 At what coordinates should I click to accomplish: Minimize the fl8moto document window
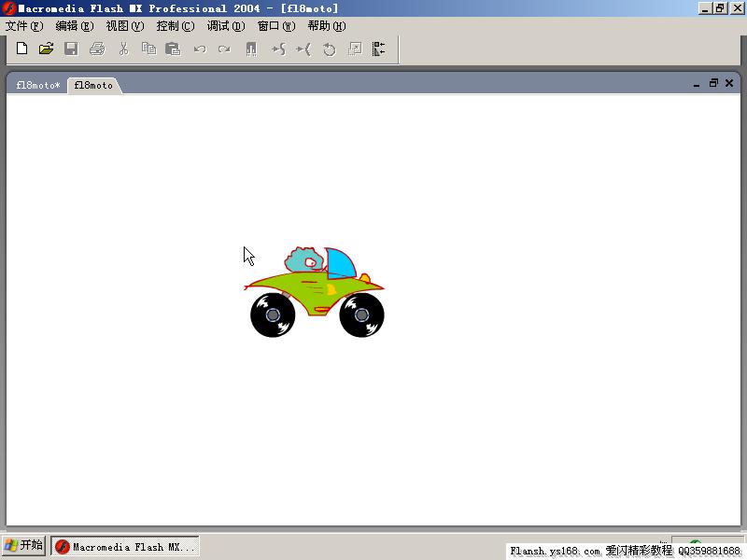click(x=697, y=84)
